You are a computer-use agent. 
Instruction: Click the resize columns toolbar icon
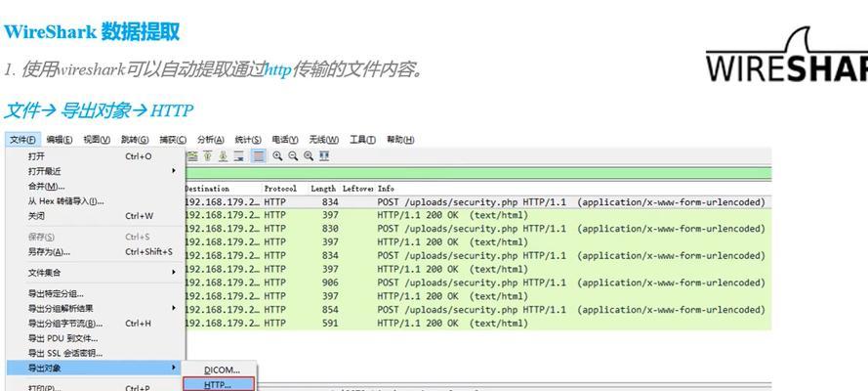[324, 156]
